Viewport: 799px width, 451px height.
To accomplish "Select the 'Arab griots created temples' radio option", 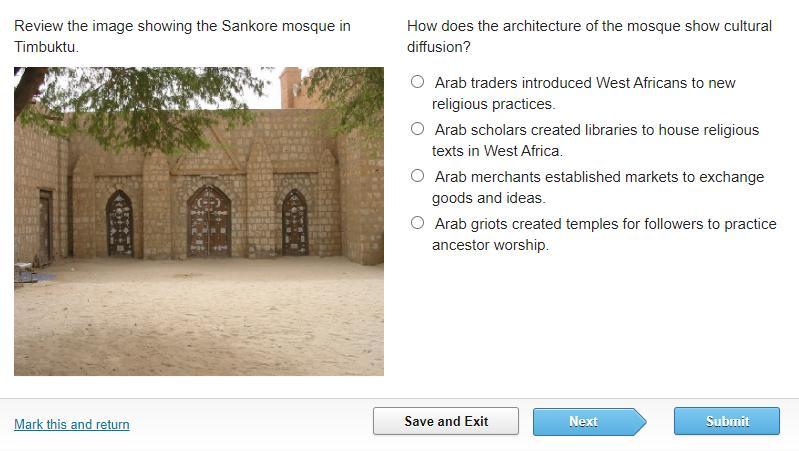I will tap(418, 223).
